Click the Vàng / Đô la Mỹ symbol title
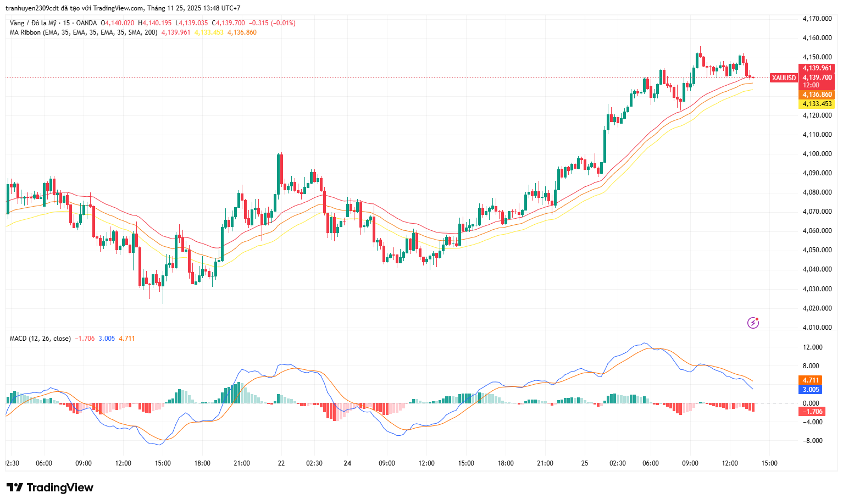The height and width of the screenshot is (504, 843). (x=33, y=23)
